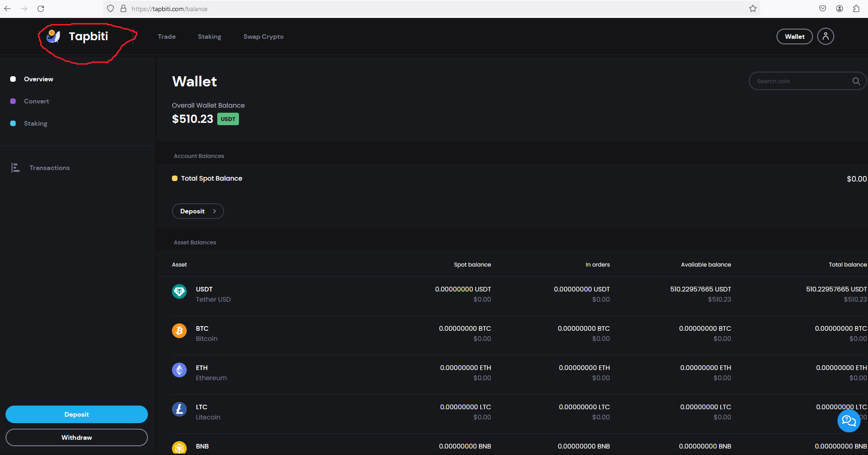Click the USDT available balance 510.22957665
This screenshot has height=455, width=868.
pyautogui.click(x=701, y=289)
